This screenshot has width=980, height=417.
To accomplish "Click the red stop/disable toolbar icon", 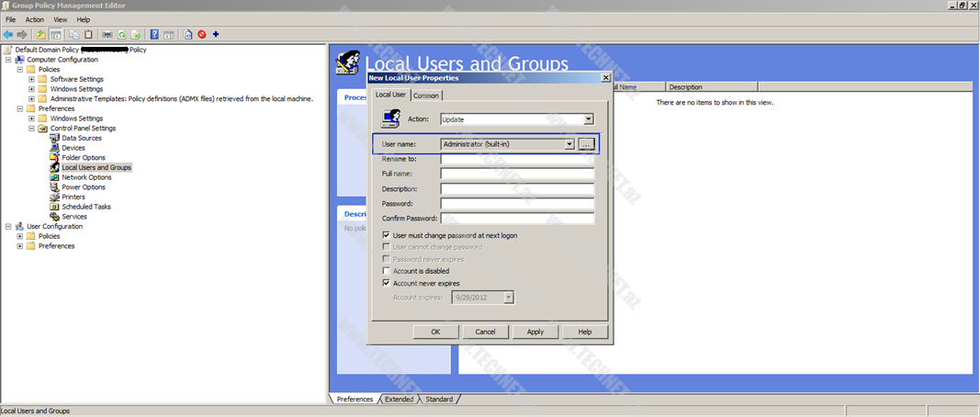I will click(x=201, y=35).
